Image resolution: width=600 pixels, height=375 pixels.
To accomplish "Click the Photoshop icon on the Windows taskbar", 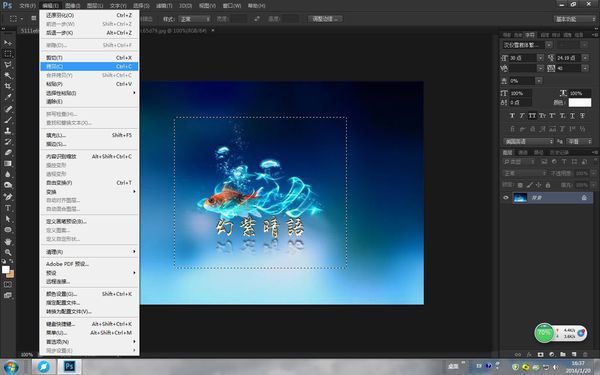I will [69, 366].
